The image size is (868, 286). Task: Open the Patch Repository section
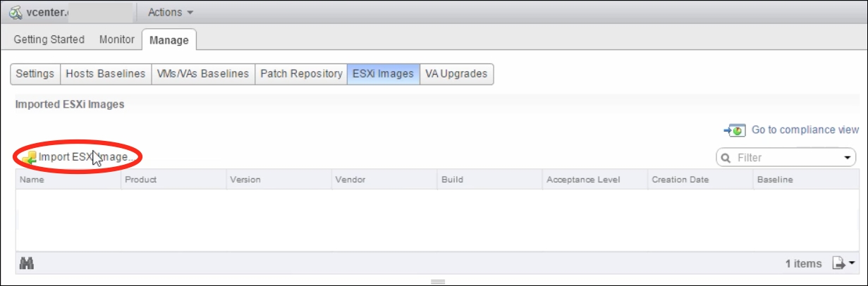point(301,74)
